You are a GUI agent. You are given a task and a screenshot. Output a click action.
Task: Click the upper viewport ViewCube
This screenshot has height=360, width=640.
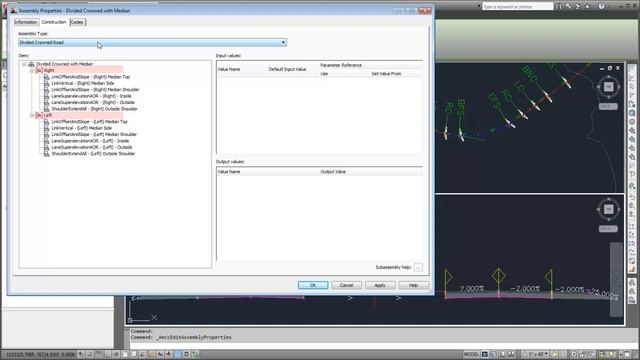608,87
